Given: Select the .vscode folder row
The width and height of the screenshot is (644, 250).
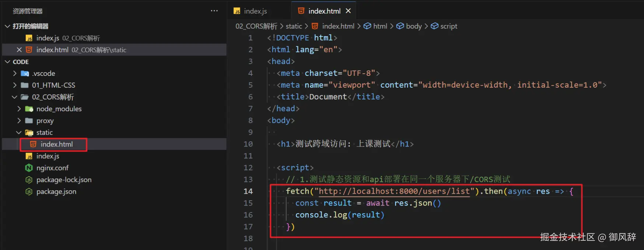Looking at the screenshot, I should tap(114, 73).
